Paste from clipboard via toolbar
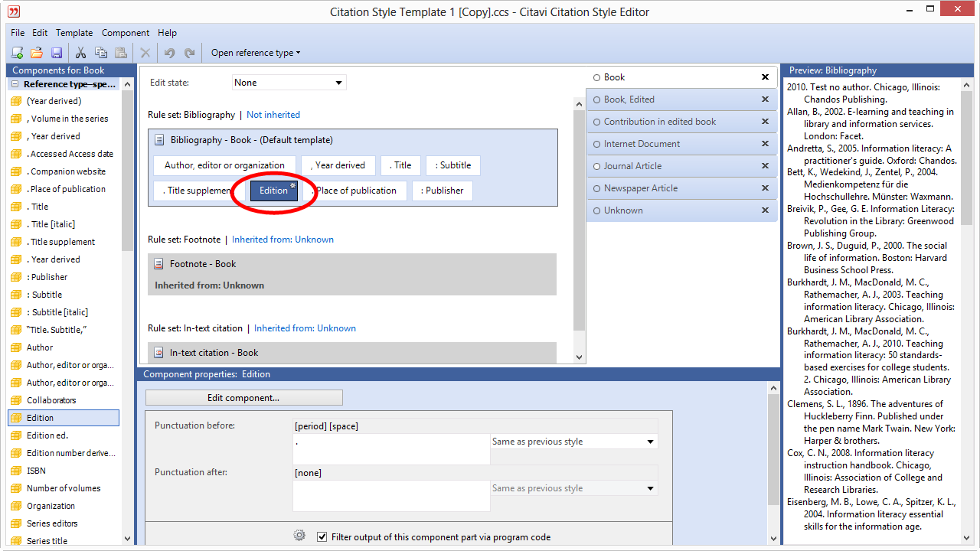The height and width of the screenshot is (551, 980). 120,53
